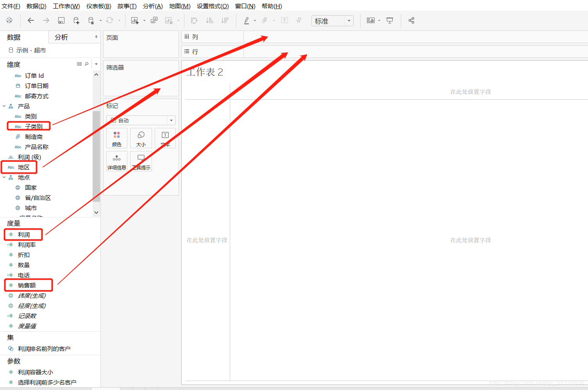Open show cards dropdown arrow
588x390 pixels.
tap(379, 20)
